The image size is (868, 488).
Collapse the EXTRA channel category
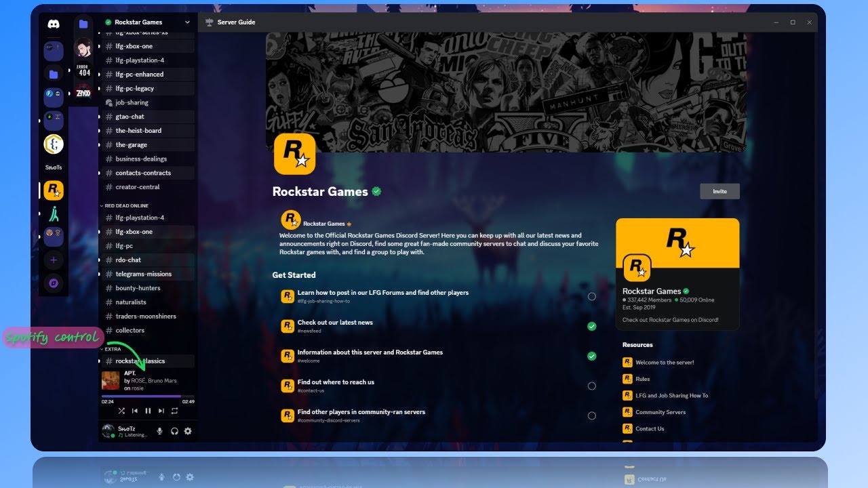coord(111,349)
